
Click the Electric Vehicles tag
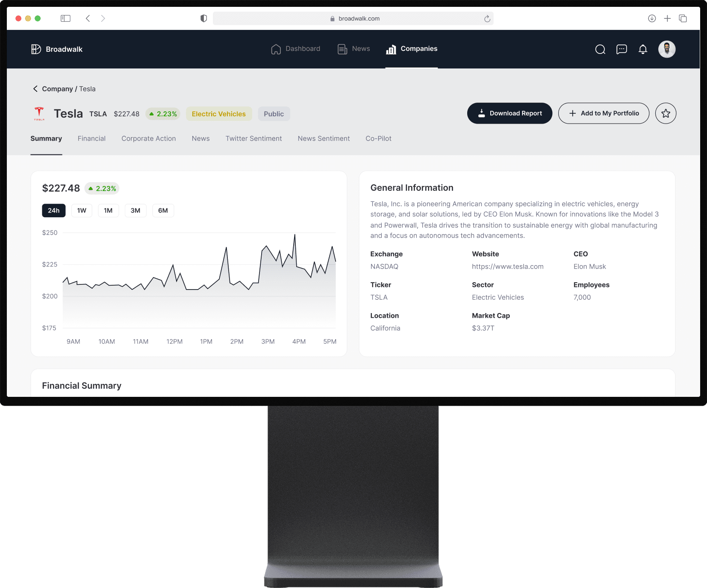[219, 114]
